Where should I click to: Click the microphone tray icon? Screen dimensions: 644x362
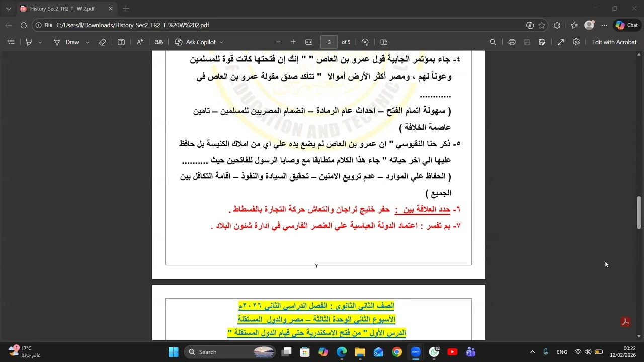pyautogui.click(x=546, y=352)
